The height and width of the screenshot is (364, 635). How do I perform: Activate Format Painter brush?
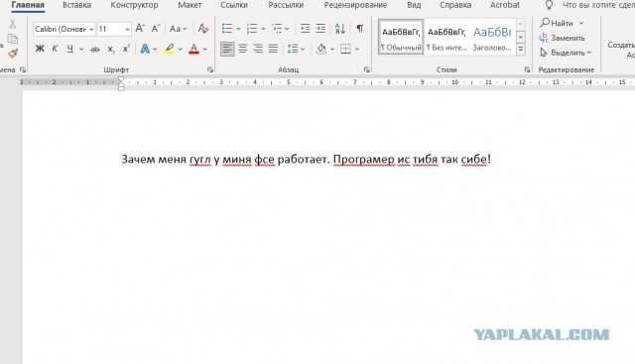click(x=13, y=54)
